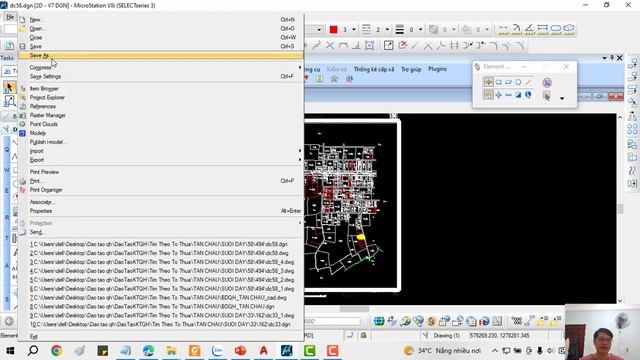Click the Save menu entry

pyautogui.click(x=161, y=47)
